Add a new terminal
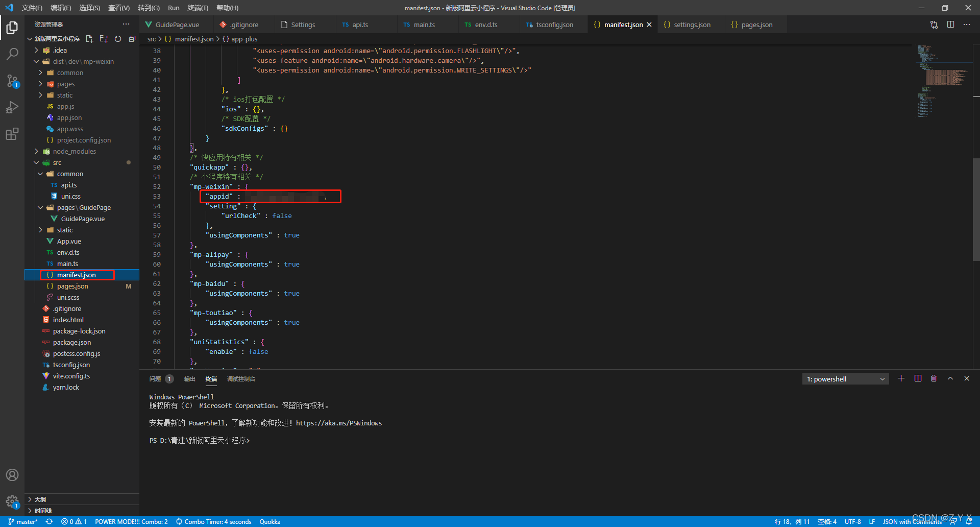980x527 pixels. coord(901,378)
